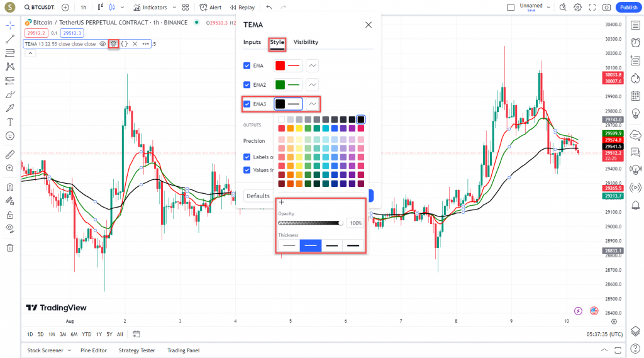Switch to the Style tab

point(277,42)
